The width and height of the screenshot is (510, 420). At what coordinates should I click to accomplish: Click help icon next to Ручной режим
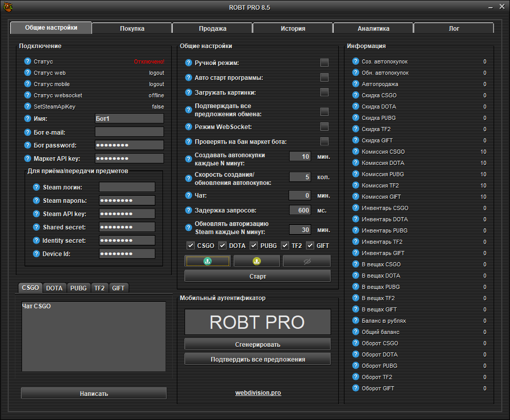pyautogui.click(x=188, y=63)
